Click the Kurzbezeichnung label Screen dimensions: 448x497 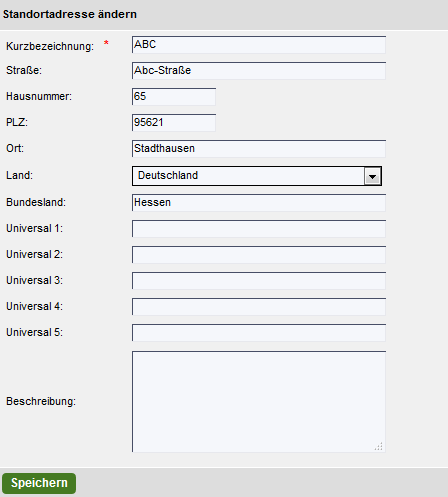(50, 46)
